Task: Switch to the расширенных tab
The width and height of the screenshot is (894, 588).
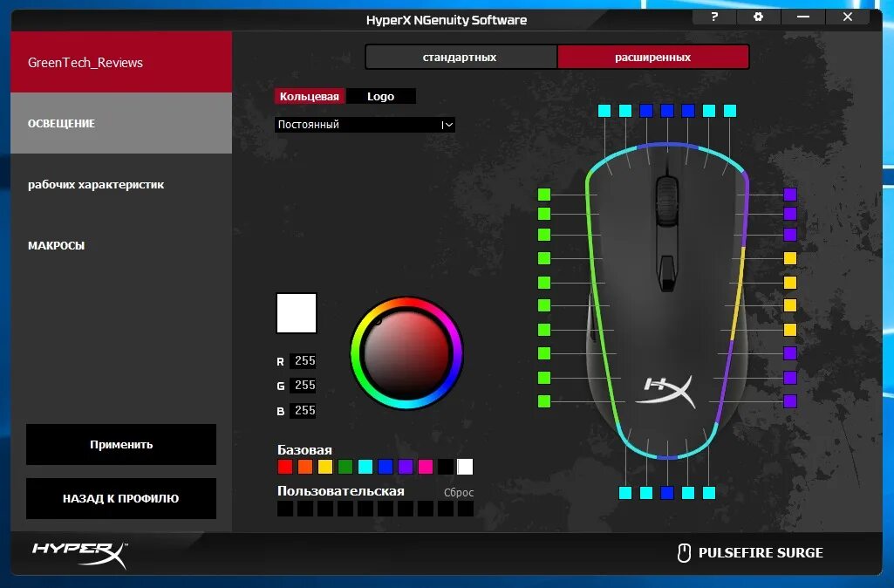Action: pos(652,57)
